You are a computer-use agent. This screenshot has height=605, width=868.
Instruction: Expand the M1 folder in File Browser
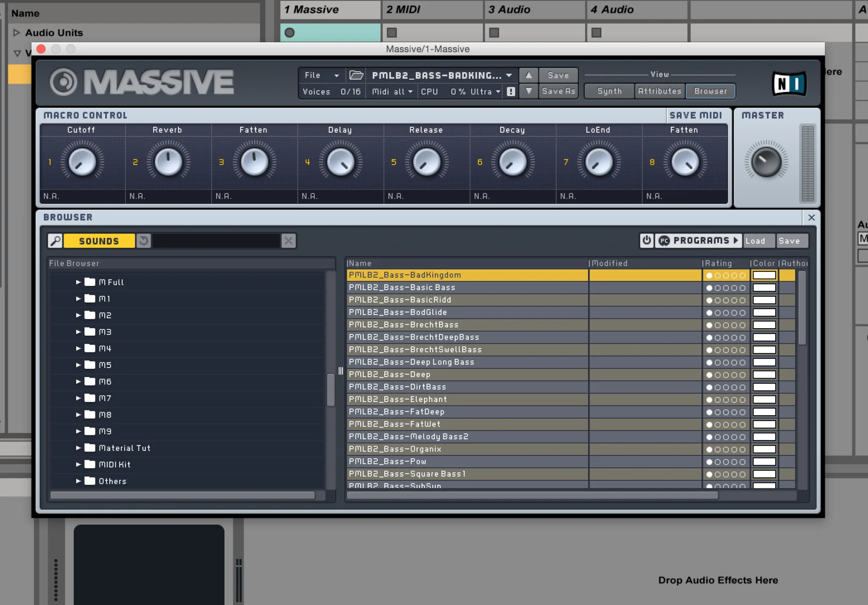[x=78, y=298]
